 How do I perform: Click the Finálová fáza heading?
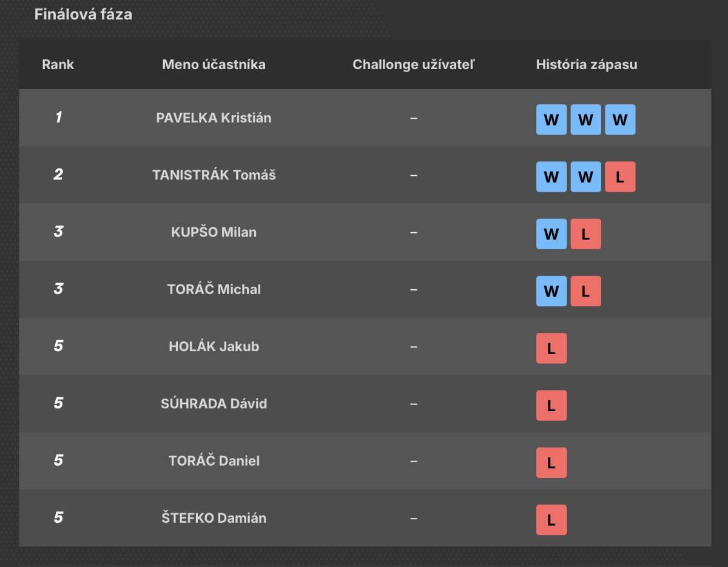(x=83, y=14)
